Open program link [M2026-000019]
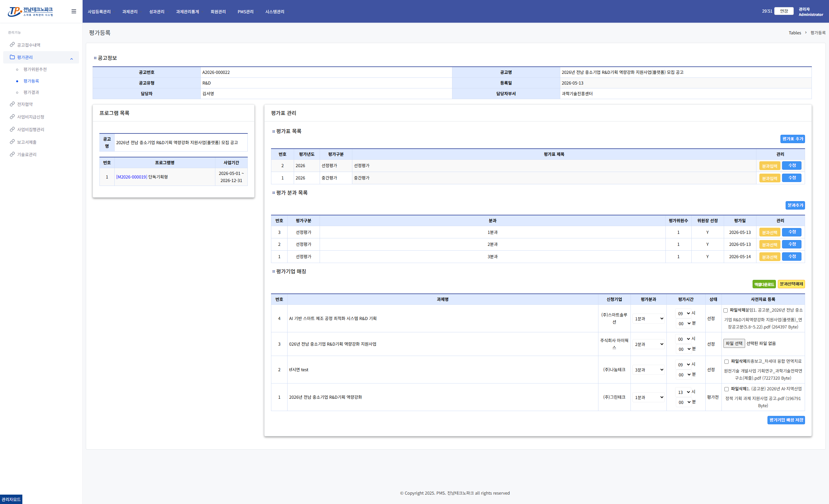 pyautogui.click(x=131, y=177)
